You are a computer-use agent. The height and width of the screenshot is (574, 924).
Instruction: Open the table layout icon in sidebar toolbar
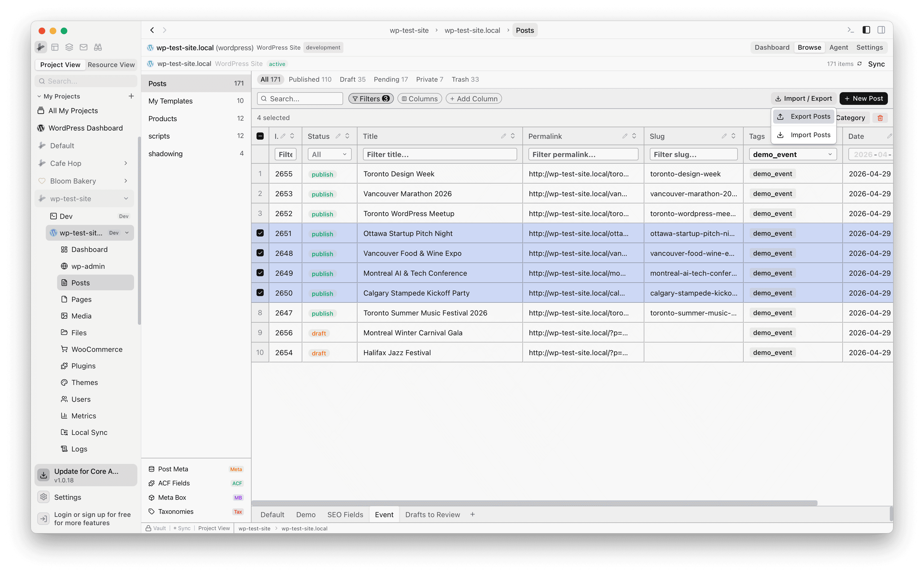pos(55,47)
